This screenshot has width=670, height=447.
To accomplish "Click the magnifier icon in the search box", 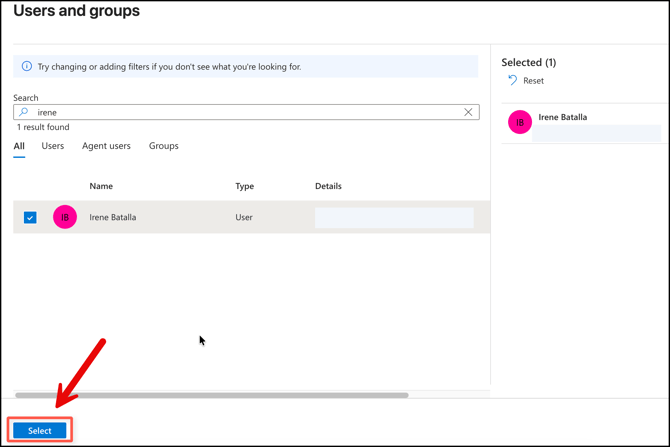I will (x=24, y=112).
